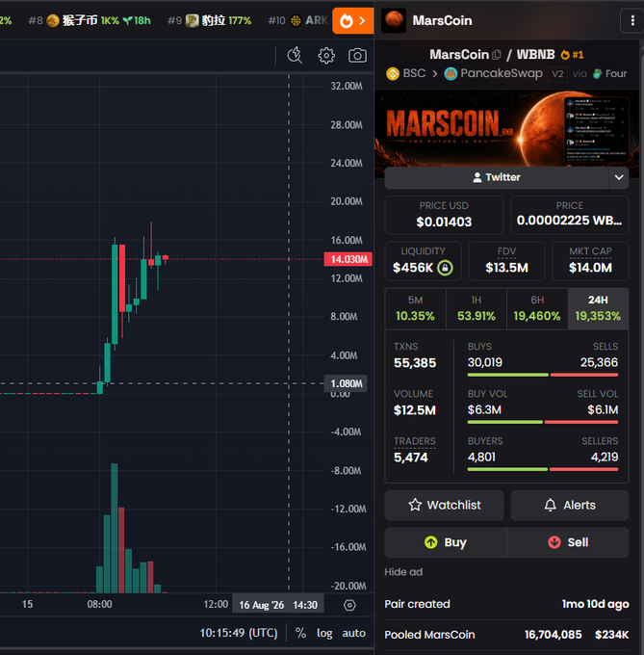Select the 24H timeframe tab
This screenshot has height=655, width=644.
pyautogui.click(x=598, y=308)
